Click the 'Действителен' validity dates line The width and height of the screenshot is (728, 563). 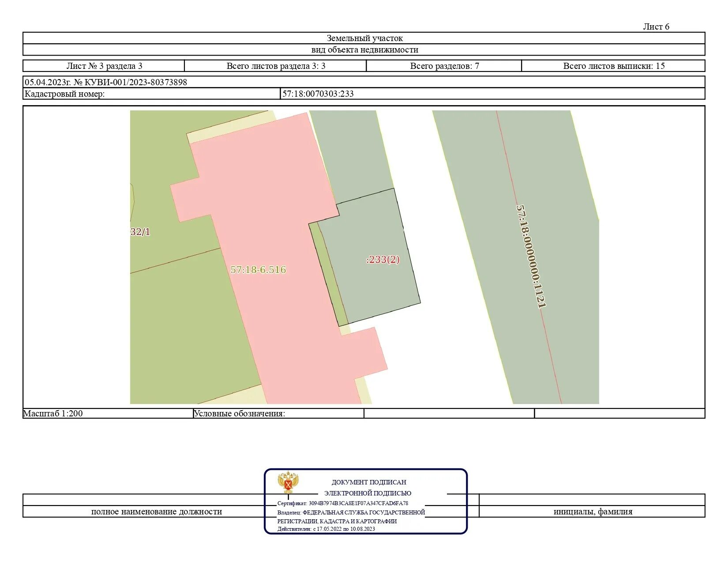(326, 529)
